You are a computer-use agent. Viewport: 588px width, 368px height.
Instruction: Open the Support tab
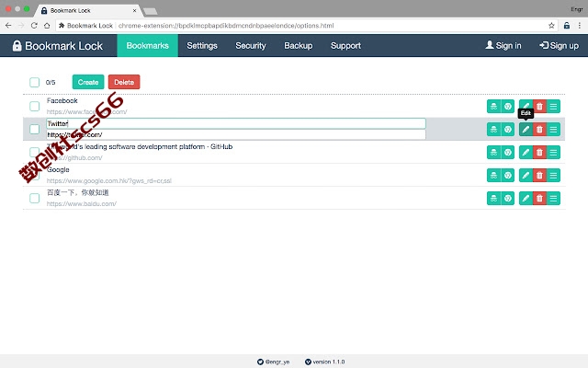(x=345, y=45)
